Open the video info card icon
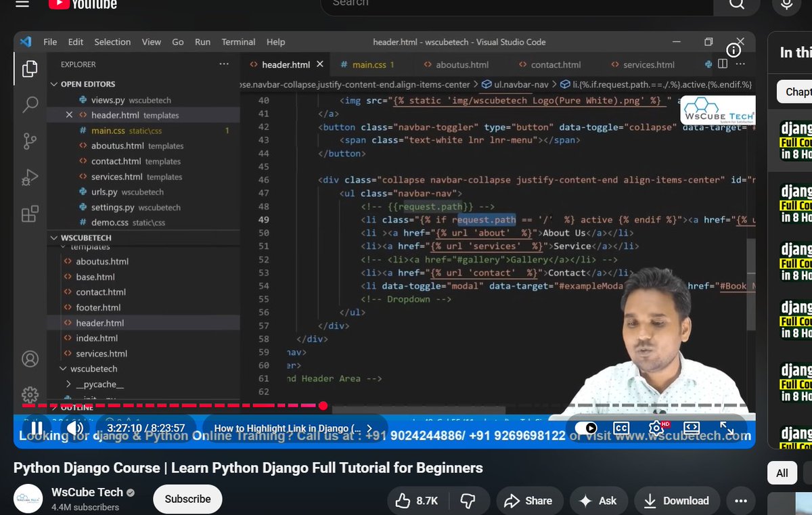This screenshot has width=812, height=515. (734, 50)
